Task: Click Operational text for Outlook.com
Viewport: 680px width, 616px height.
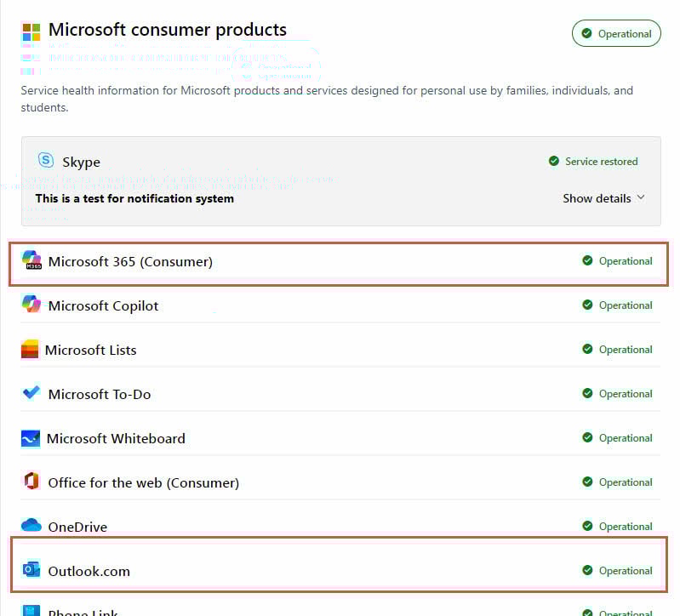Action: coord(626,571)
